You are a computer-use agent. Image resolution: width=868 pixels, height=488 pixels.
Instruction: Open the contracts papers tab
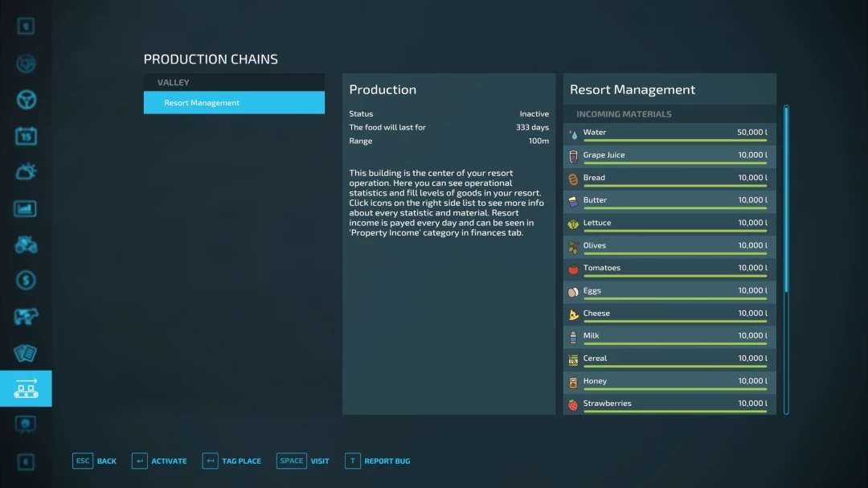pyautogui.click(x=26, y=353)
